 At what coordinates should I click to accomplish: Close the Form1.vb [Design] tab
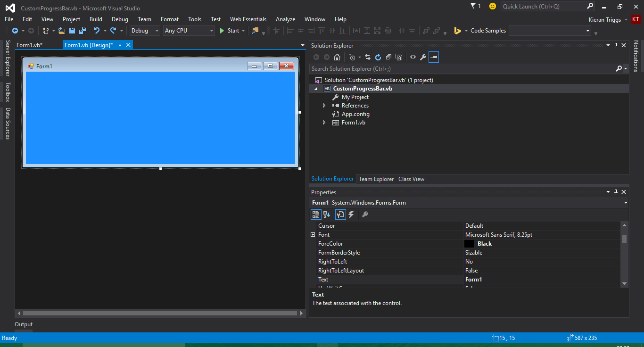tap(128, 45)
